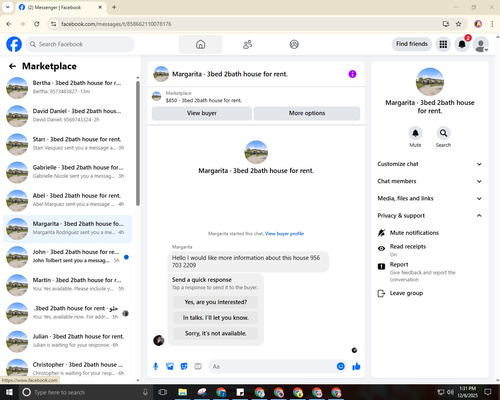The image size is (500, 400).
Task: Open the View buyer profile link
Action: (x=284, y=234)
